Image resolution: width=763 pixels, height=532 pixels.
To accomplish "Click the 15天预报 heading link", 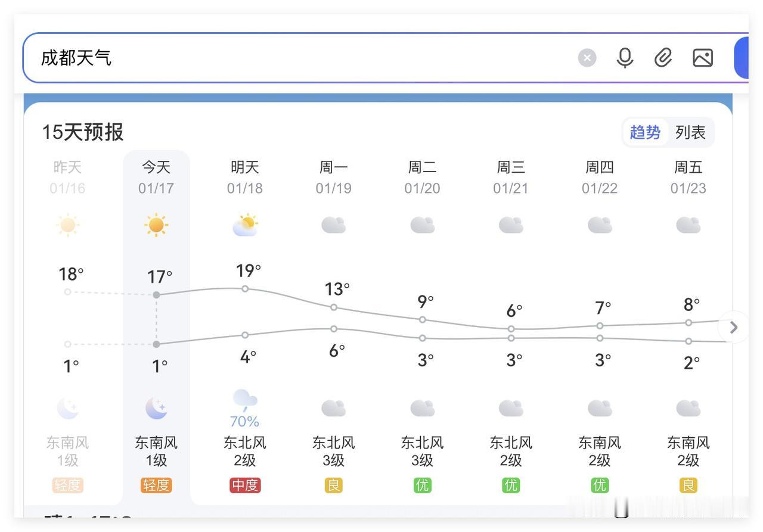I will tap(82, 132).
